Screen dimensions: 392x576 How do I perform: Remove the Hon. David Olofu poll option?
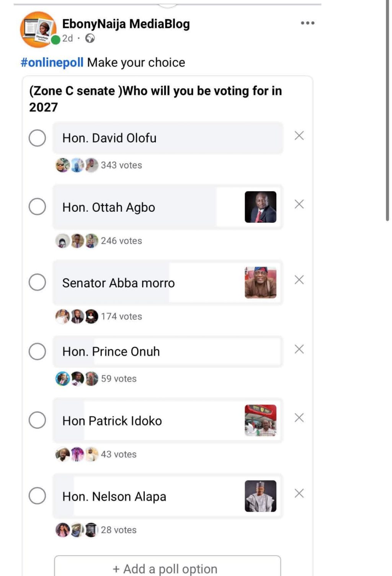[x=299, y=135]
